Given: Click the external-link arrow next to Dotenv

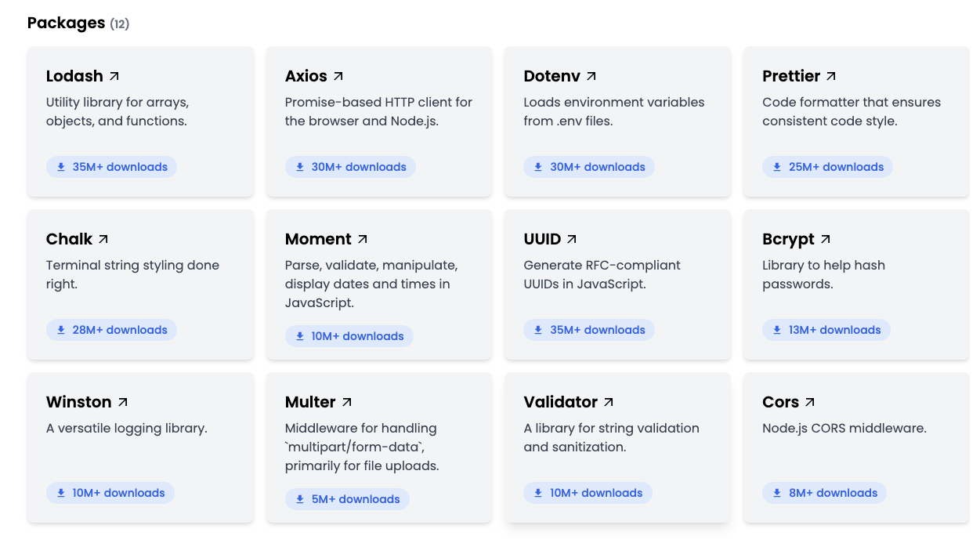Looking at the screenshot, I should 591,76.
